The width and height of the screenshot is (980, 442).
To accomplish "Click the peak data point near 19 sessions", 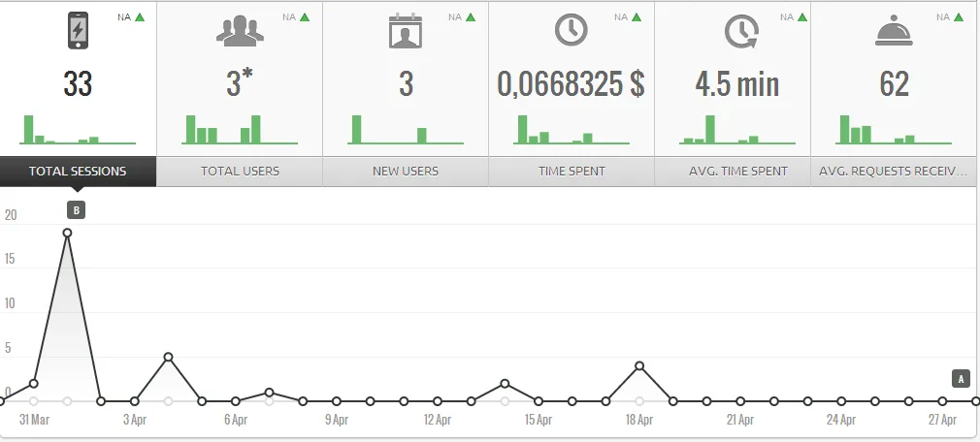I will (67, 233).
